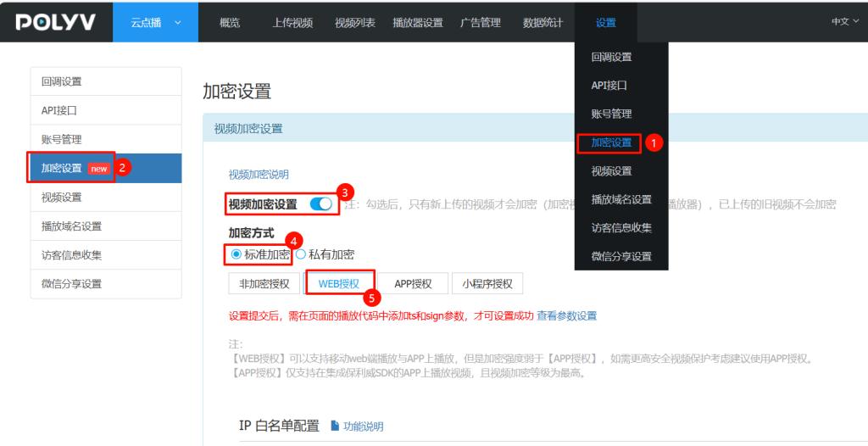Go to 数据统计 in top navigation

(542, 23)
